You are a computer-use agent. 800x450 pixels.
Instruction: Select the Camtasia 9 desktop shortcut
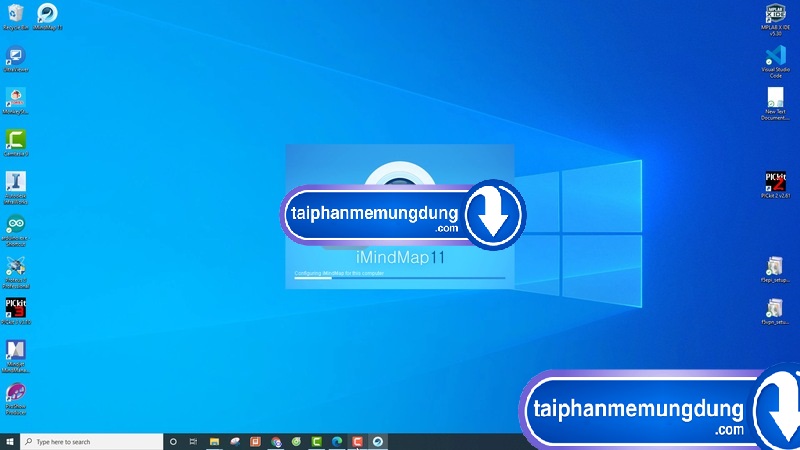[x=15, y=143]
